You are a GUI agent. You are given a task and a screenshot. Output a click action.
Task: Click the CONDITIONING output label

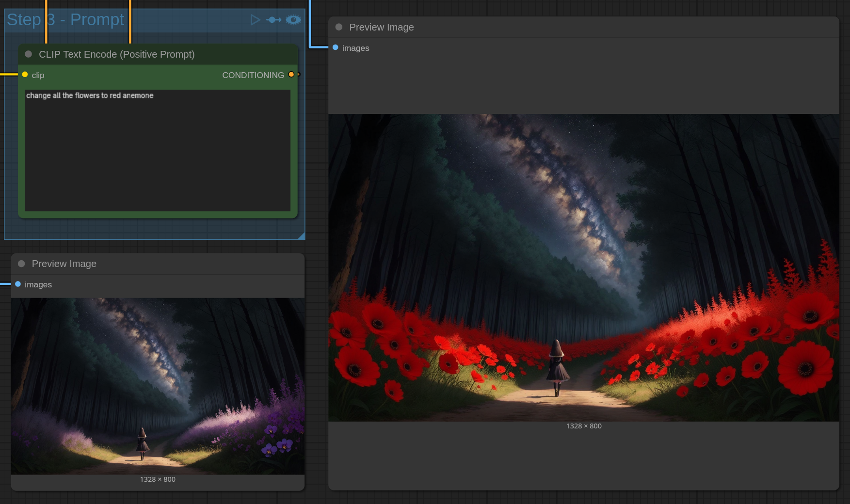click(253, 75)
